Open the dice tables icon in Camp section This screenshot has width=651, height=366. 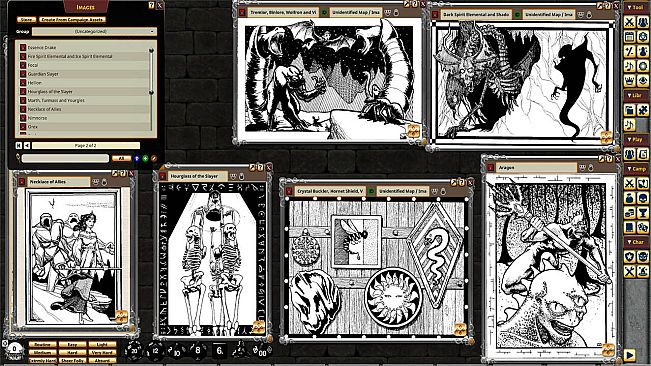[643, 227]
